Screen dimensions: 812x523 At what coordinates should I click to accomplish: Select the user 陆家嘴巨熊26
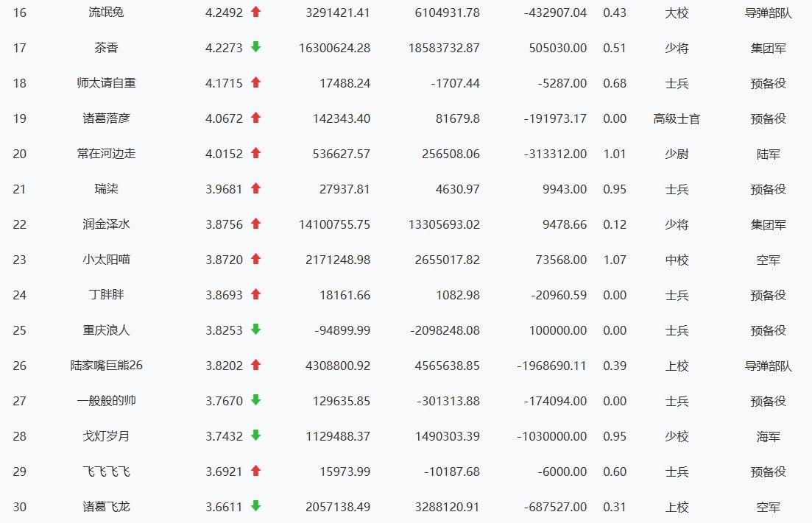click(106, 366)
